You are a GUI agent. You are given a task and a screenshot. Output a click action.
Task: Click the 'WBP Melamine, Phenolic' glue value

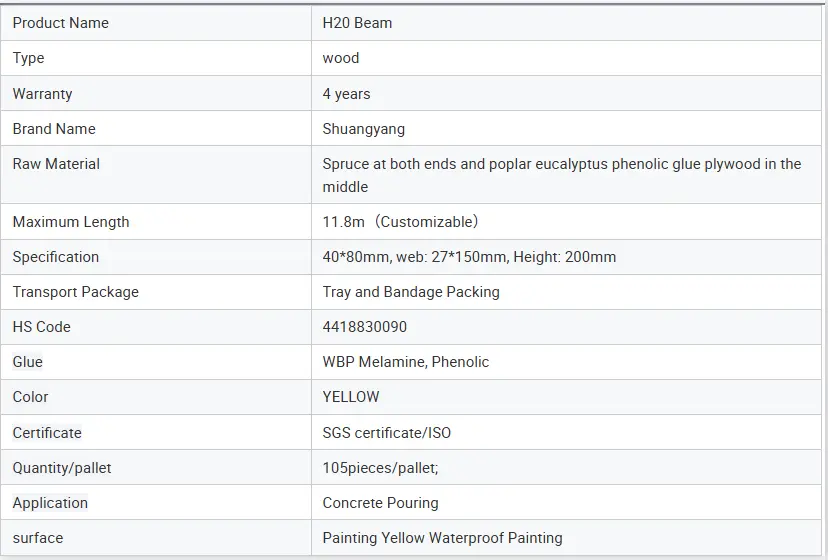pyautogui.click(x=405, y=362)
